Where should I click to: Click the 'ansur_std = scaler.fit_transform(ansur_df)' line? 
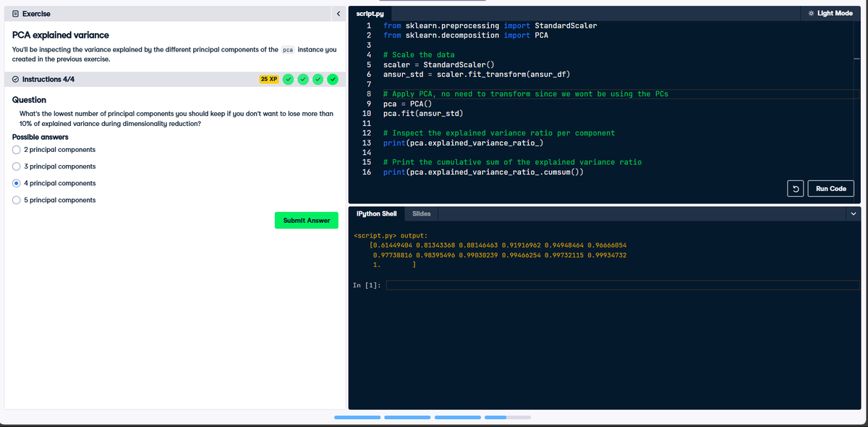477,75
